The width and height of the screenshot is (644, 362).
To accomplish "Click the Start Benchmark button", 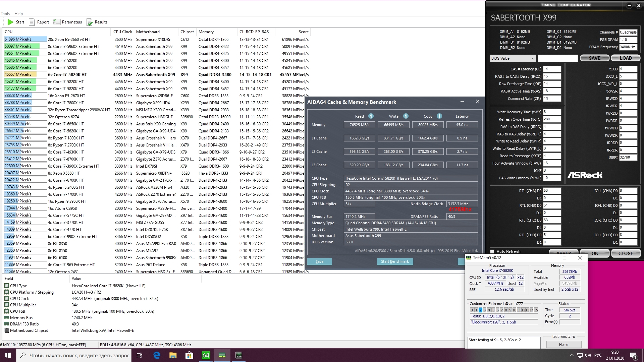I will point(395,261).
